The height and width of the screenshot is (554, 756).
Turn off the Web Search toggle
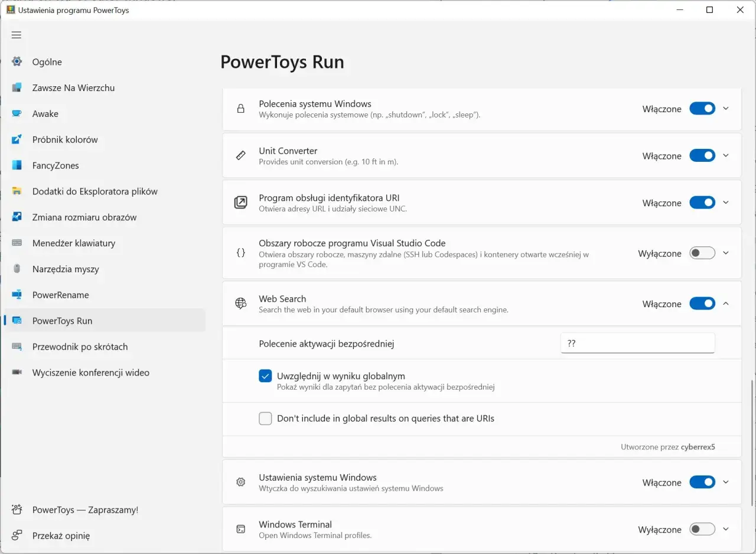click(702, 304)
